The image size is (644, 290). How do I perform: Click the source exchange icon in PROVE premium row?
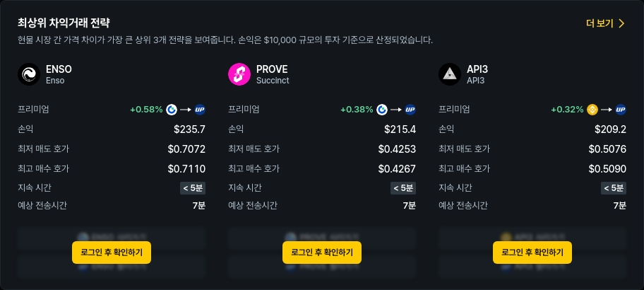pyautogui.click(x=382, y=110)
